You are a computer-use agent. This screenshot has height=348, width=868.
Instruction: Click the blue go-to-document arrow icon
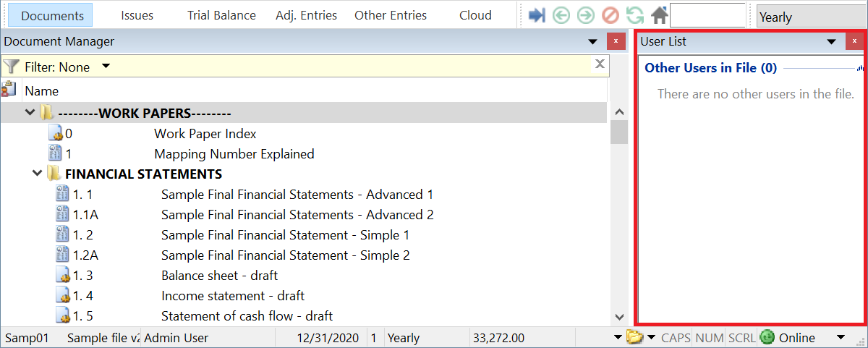tap(537, 15)
